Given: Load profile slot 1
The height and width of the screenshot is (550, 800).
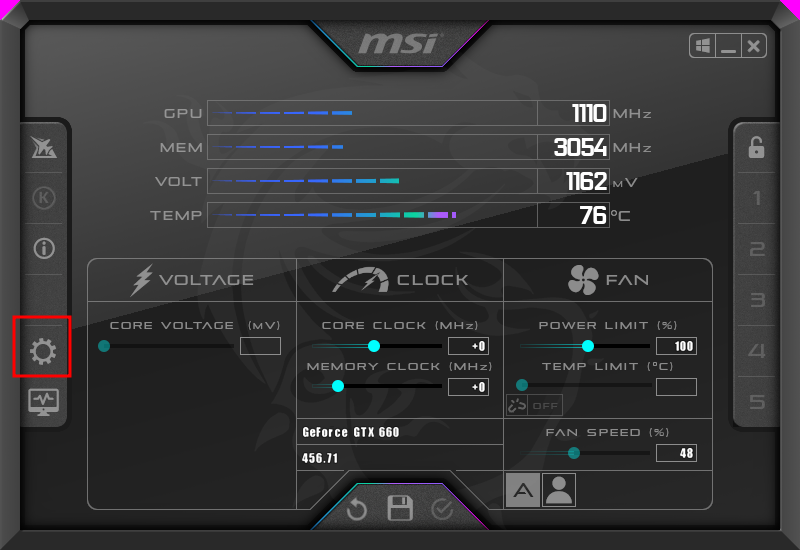Looking at the screenshot, I should pyautogui.click(x=757, y=198).
